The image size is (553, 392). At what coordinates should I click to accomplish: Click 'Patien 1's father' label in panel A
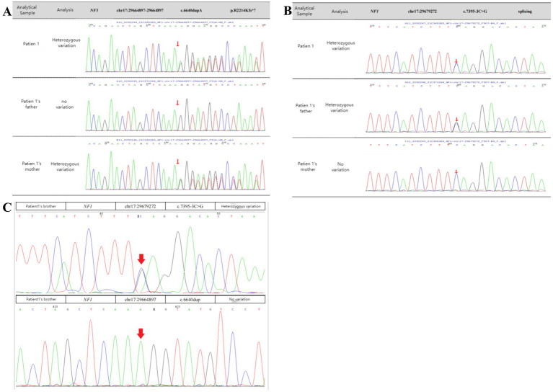[31, 104]
